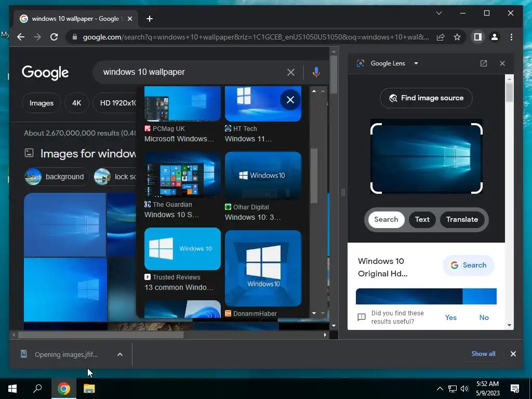Click the Trusted Reviews source link
Screen dimensions: 532x399
point(177,277)
